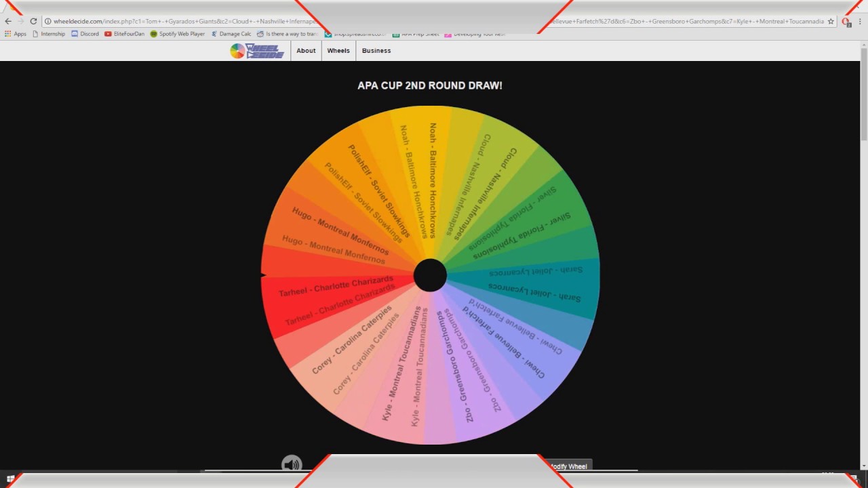Viewport: 868px width, 488px height.
Task: Click the scrollbar down arrow
Action: (864, 466)
